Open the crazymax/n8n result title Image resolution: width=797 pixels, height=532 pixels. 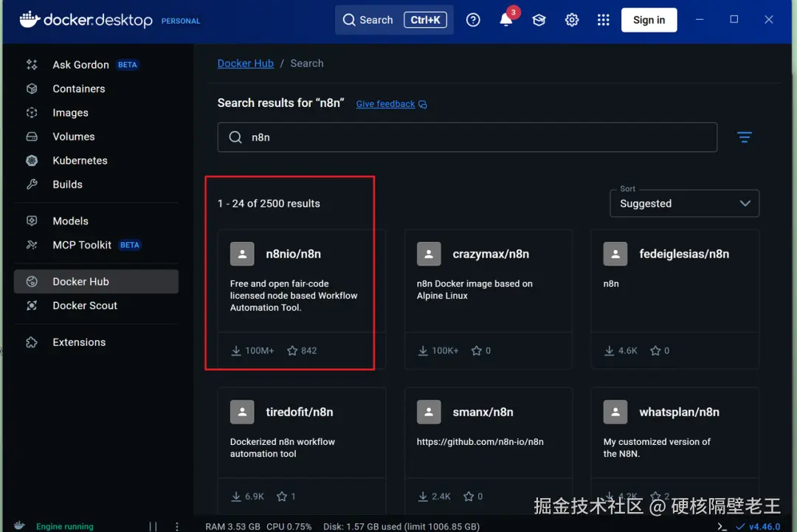491,254
